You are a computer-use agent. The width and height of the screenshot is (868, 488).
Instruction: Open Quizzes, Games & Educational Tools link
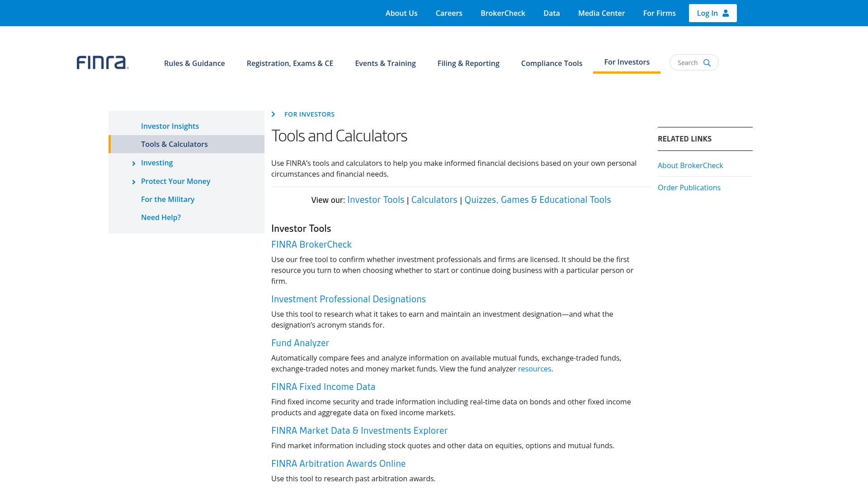point(538,200)
